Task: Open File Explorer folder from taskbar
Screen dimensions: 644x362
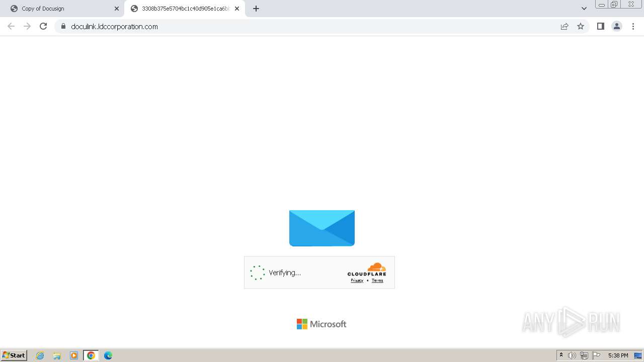Action: tap(57, 355)
